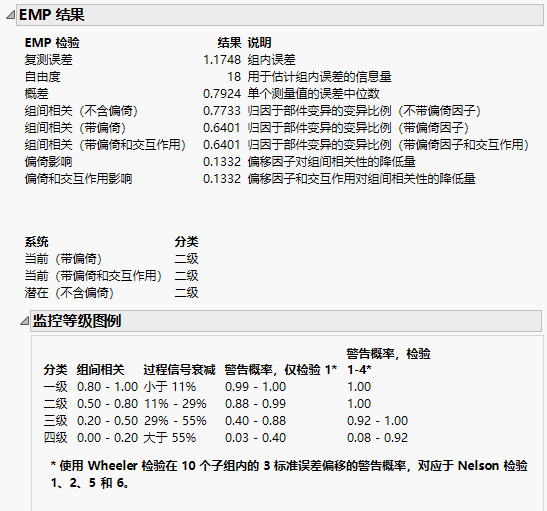Click the description 用于估计组内误差的信息量
The height and width of the screenshot is (511, 547).
[320, 77]
